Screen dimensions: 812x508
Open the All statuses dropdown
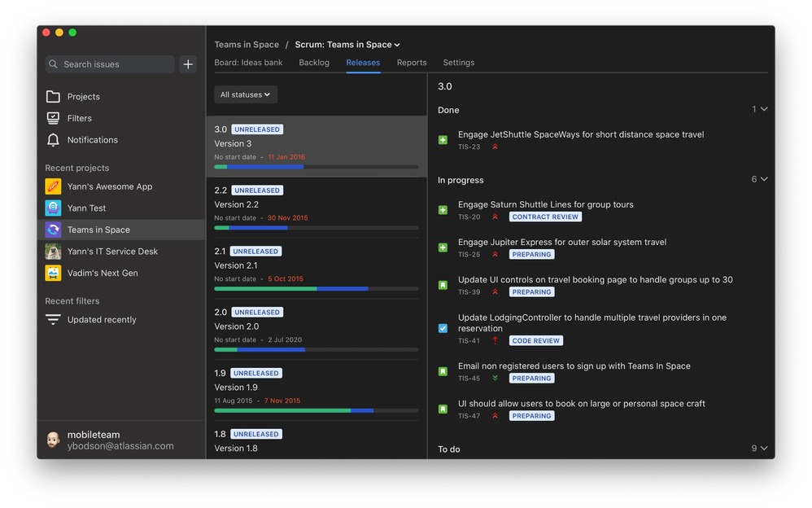pos(245,94)
